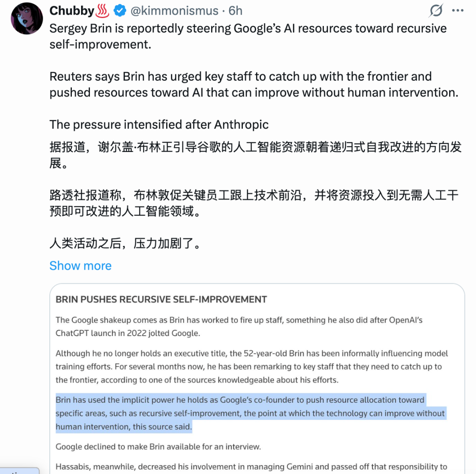
Task: Open the three-dot more options menu
Action: tap(457, 11)
